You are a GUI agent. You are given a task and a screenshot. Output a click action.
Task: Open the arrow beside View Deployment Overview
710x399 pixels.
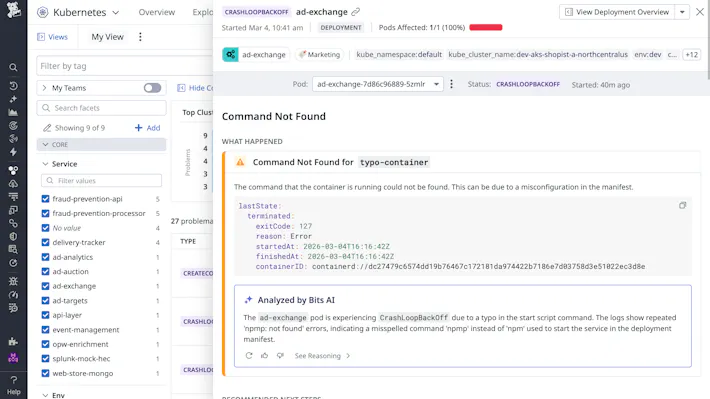click(682, 12)
